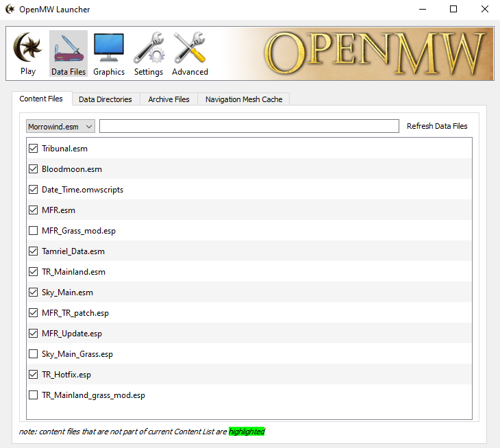
Task: Enable the Sky_Main_Grass.esp checkbox
Action: (x=33, y=354)
